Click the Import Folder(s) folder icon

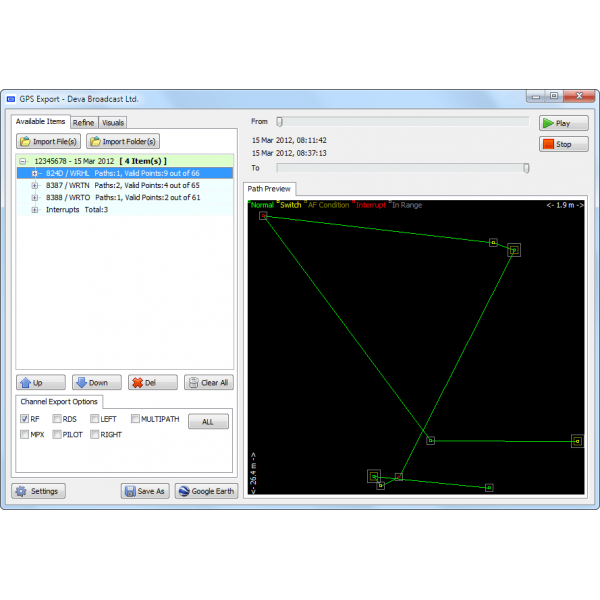[95, 141]
